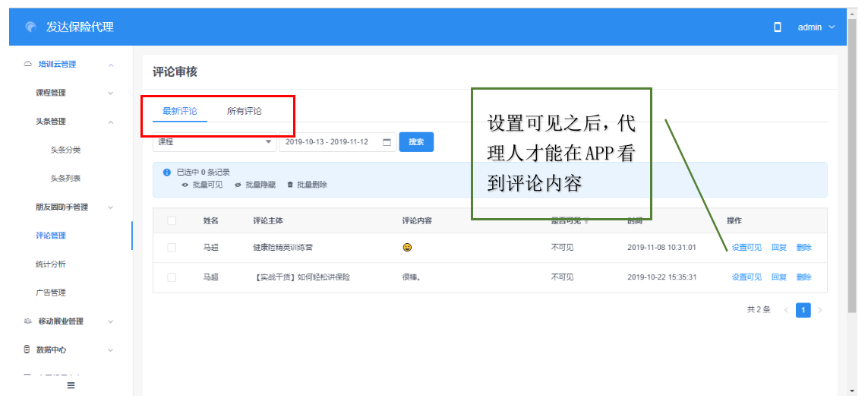The image size is (868, 402).
Task: Click 设置可见 for the first comment
Action: (x=746, y=248)
